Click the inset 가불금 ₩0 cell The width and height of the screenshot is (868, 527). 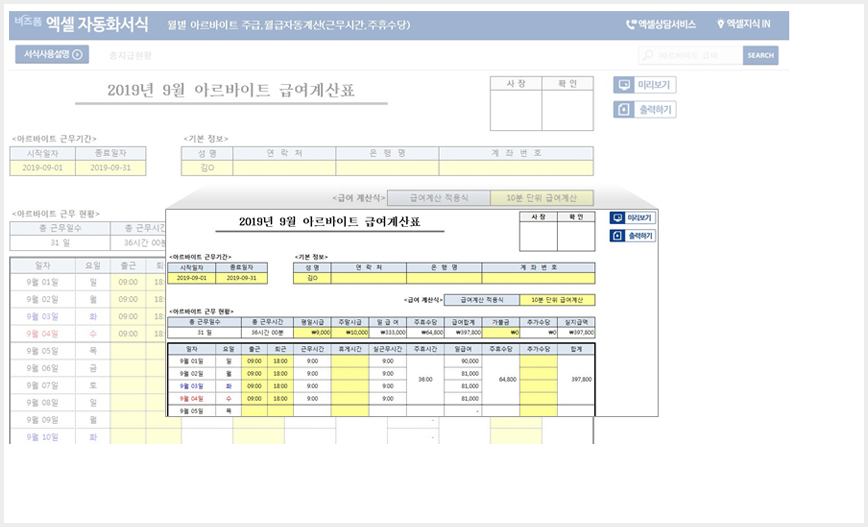tap(501, 333)
